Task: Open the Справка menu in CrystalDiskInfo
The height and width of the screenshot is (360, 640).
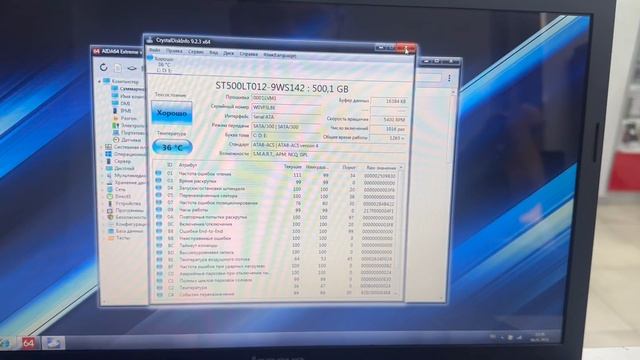Action: point(249,54)
